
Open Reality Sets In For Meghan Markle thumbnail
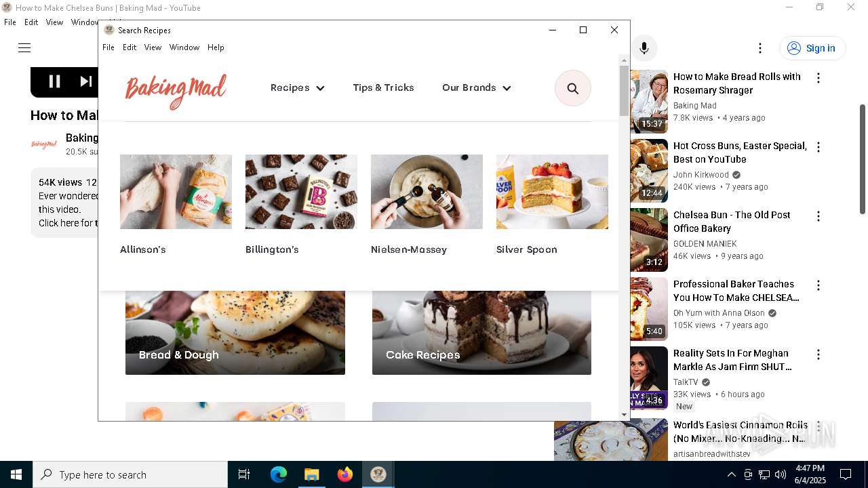pos(649,378)
